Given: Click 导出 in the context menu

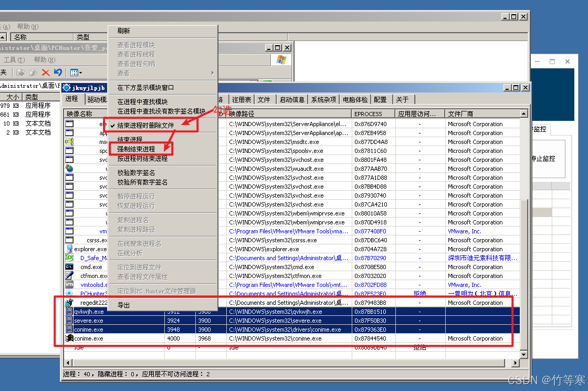Looking at the screenshot, I should (x=123, y=305).
